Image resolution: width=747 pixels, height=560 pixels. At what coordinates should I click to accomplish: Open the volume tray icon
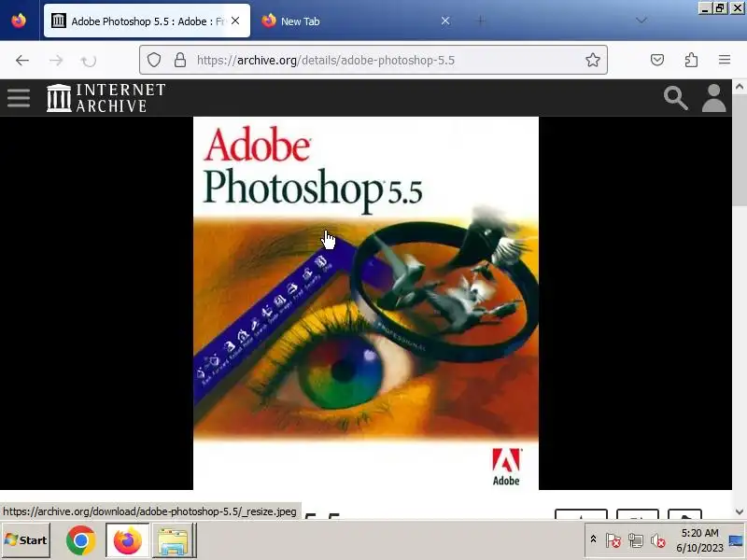pos(658,540)
